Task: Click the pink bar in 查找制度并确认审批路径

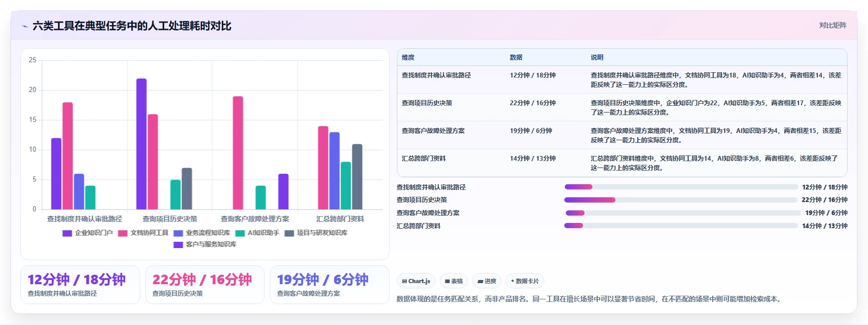Action: pyautogui.click(x=67, y=156)
